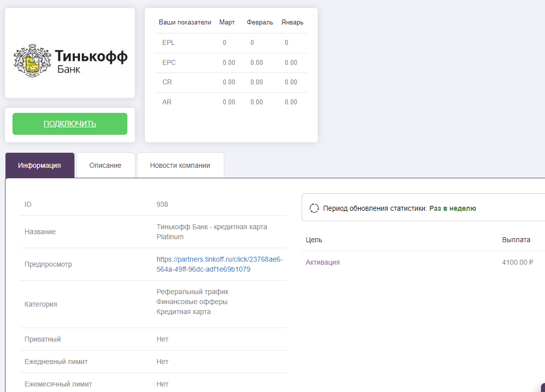545x392 pixels.
Task: Click the Финансовые офферы category text
Action: click(192, 302)
